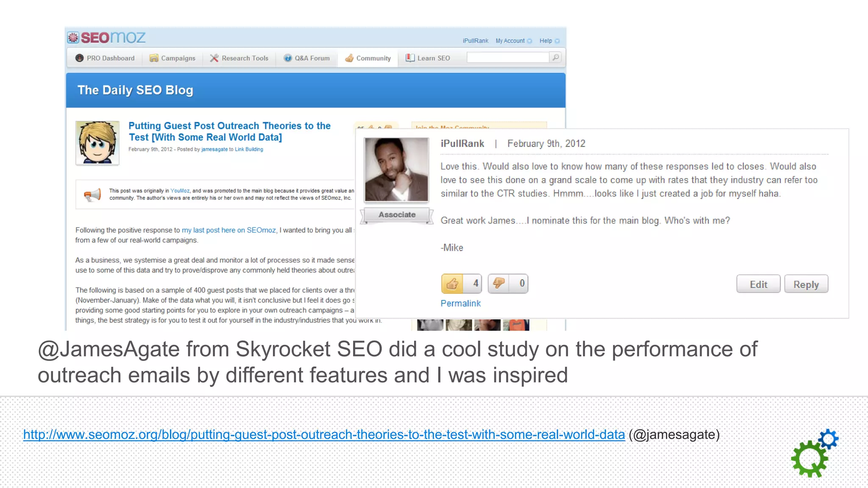
Task: Click the commenter profile photo
Action: (396, 169)
